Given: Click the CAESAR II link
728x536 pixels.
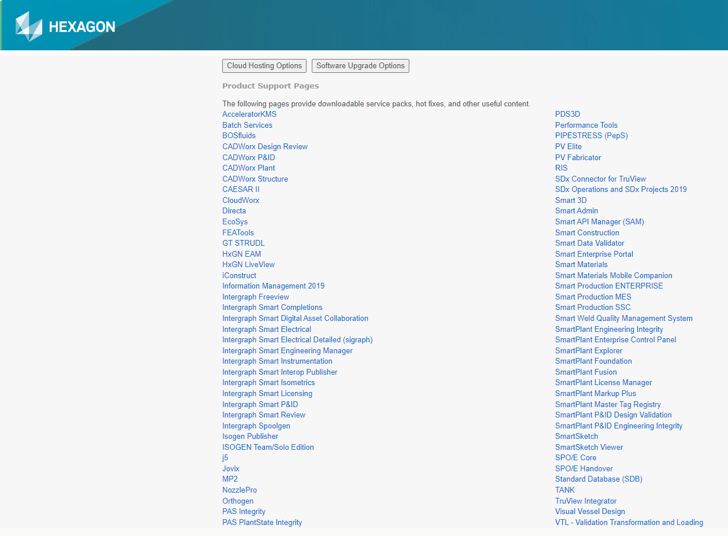Looking at the screenshot, I should [x=240, y=190].
